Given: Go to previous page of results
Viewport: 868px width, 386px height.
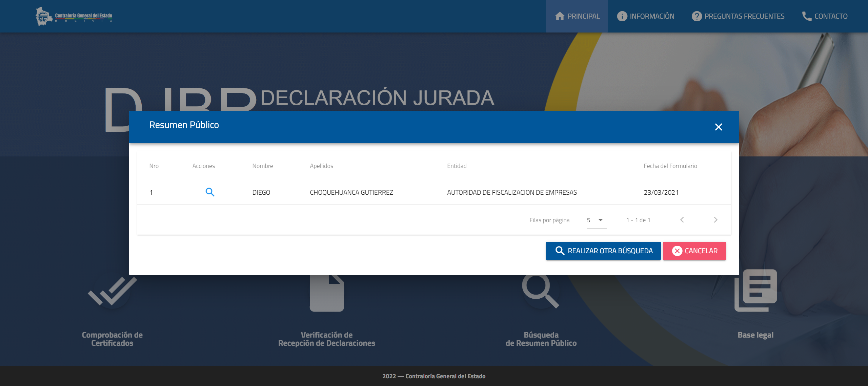Looking at the screenshot, I should [682, 220].
